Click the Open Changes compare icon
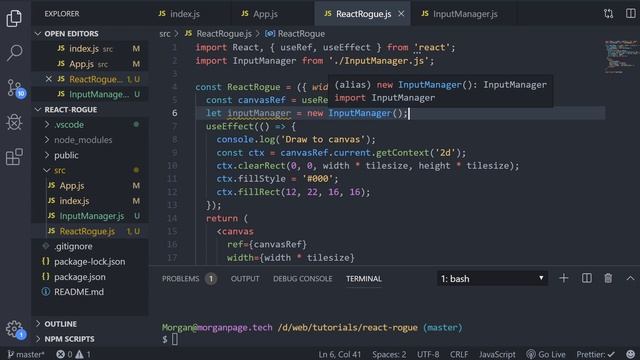 click(609, 14)
